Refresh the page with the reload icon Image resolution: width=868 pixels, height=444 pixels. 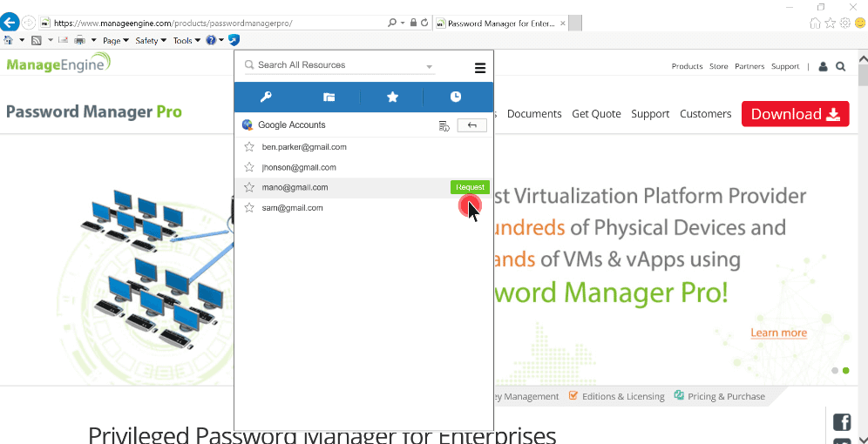click(x=424, y=23)
